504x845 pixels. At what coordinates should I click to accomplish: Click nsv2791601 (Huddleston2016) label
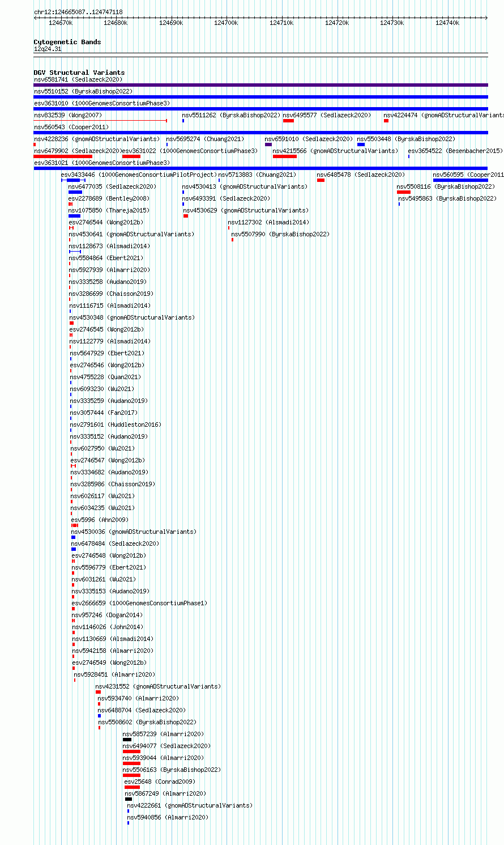(116, 424)
